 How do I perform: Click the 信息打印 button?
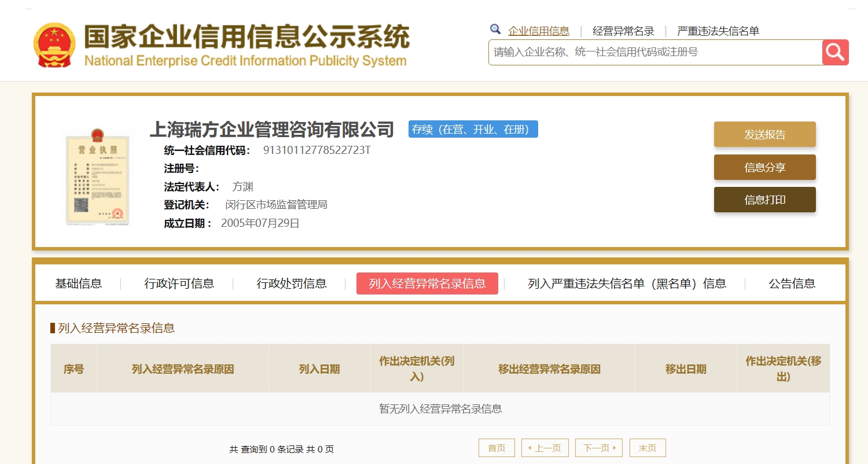(x=764, y=200)
